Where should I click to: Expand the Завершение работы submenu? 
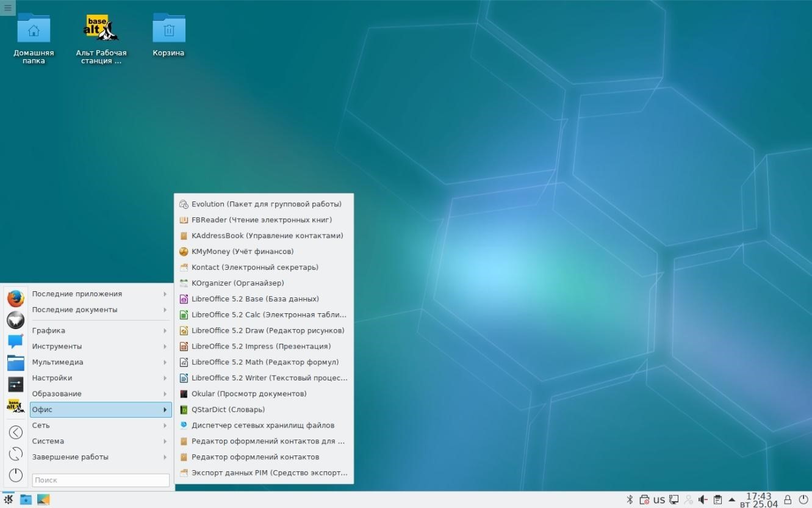point(101,457)
